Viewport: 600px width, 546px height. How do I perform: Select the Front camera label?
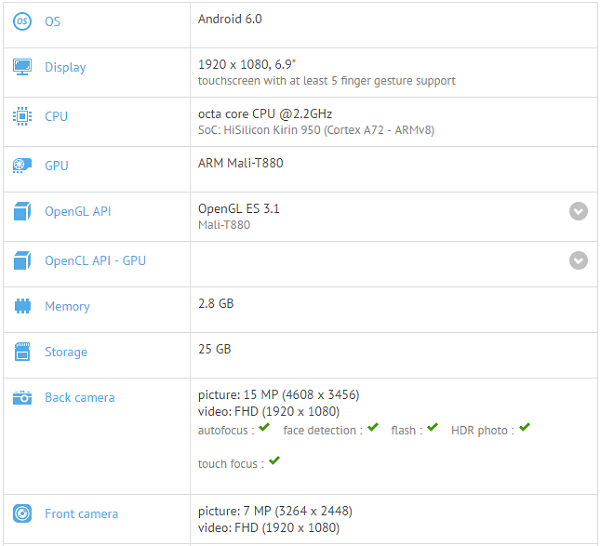tap(81, 514)
